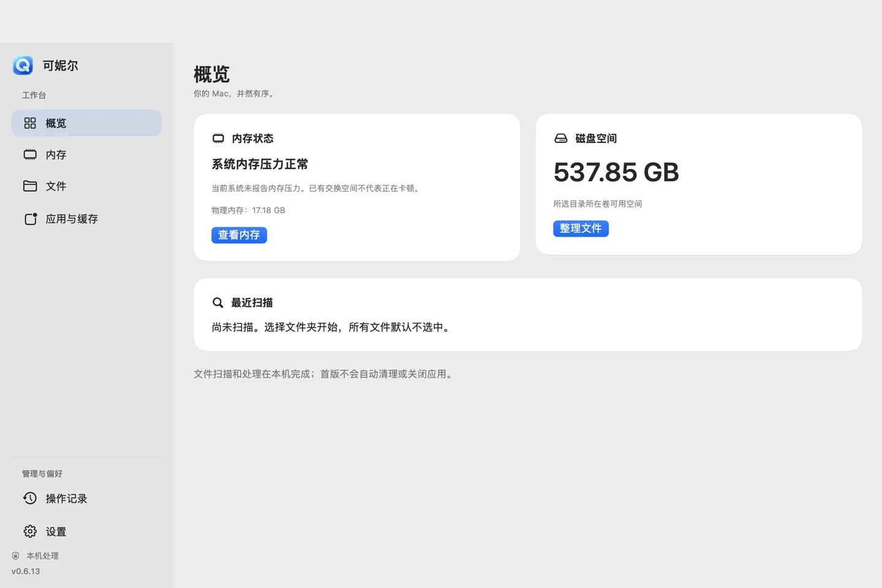The height and width of the screenshot is (588, 882).
Task: Click the 操作记录 history clock icon
Action: pyautogui.click(x=30, y=498)
